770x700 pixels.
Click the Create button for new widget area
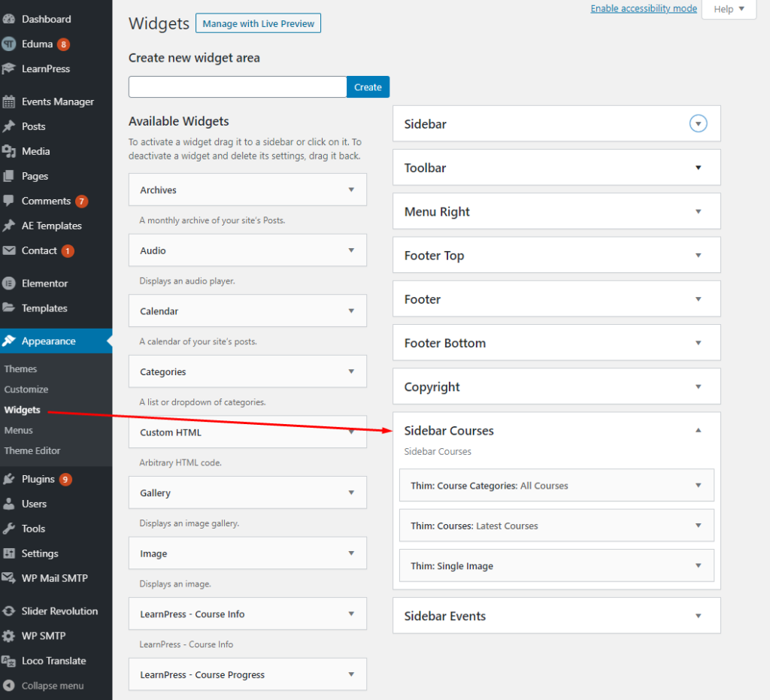pos(368,86)
